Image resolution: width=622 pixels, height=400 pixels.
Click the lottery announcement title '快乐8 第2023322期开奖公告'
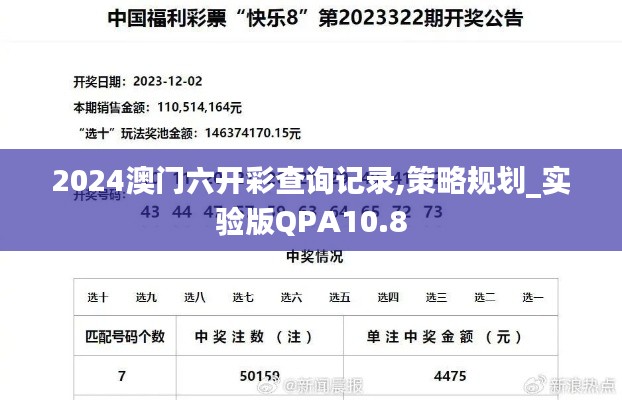click(315, 19)
